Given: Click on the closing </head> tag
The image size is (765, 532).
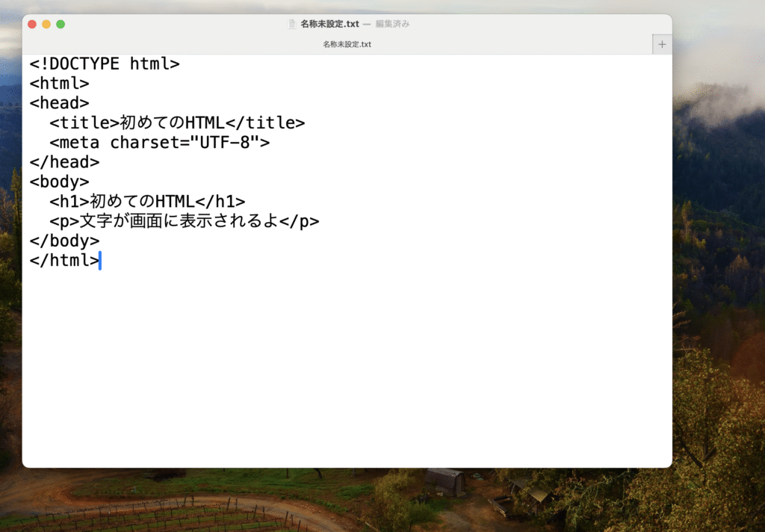Looking at the screenshot, I should pos(64,162).
